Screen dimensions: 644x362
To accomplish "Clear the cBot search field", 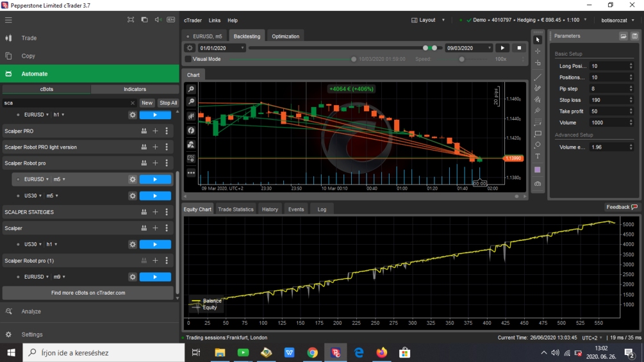I will [x=132, y=103].
